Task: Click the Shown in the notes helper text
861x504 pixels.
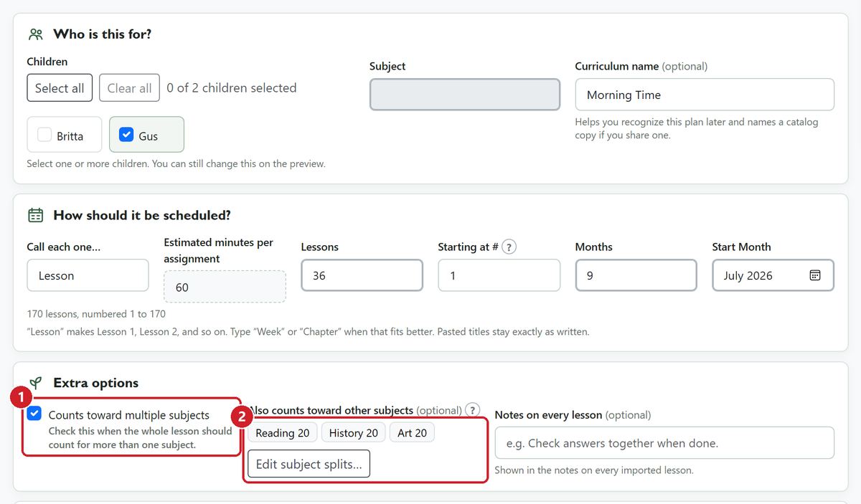Action: click(594, 470)
